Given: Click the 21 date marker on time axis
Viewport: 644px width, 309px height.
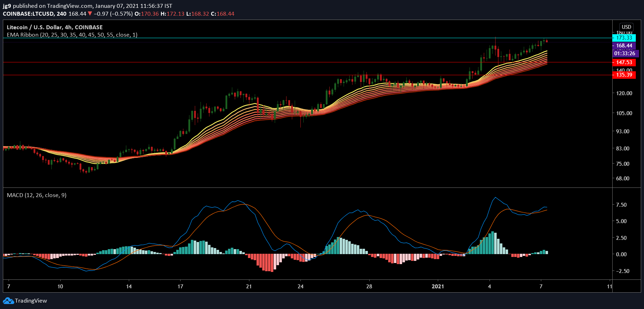Looking at the screenshot, I should pyautogui.click(x=249, y=287).
